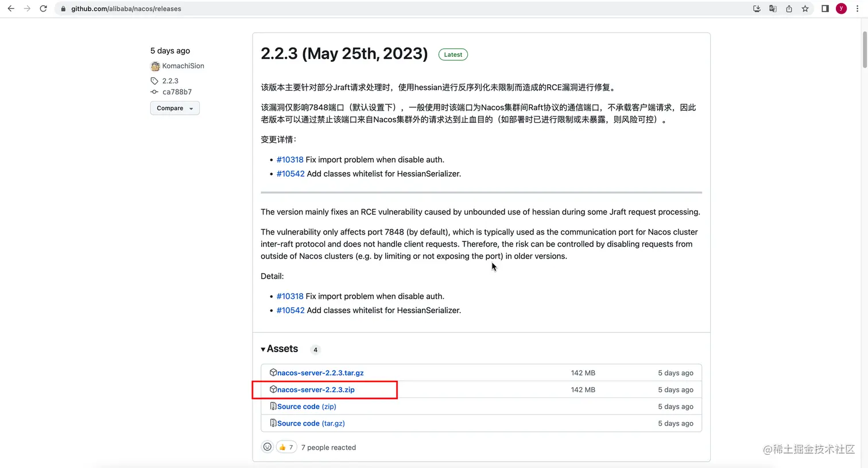Click the commit icon beside ca788b7
868x468 pixels.
point(154,92)
